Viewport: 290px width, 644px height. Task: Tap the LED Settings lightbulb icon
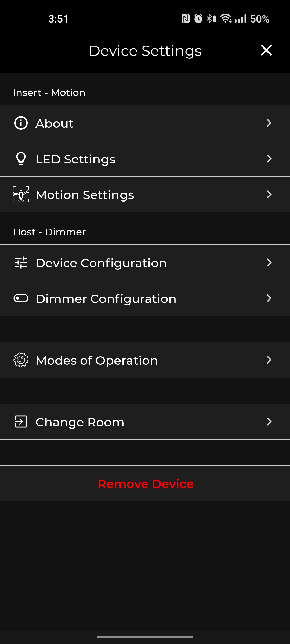[x=21, y=159]
